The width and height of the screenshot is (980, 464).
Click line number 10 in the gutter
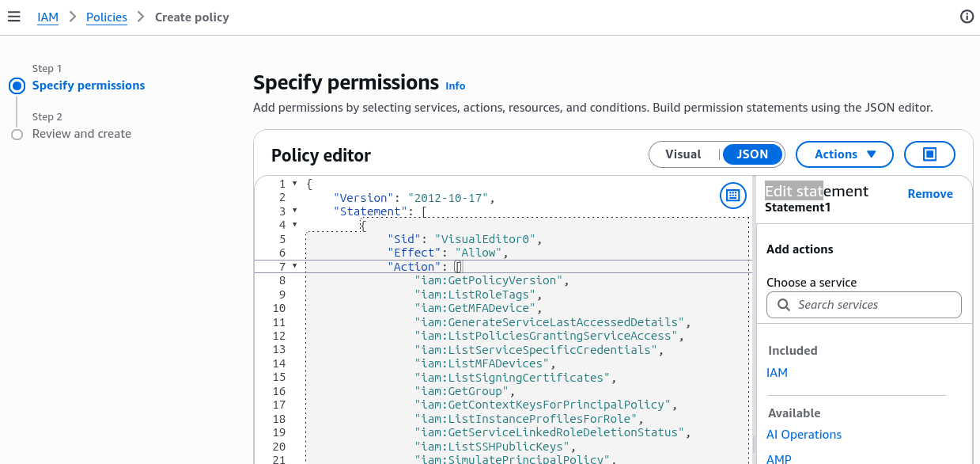(x=279, y=308)
